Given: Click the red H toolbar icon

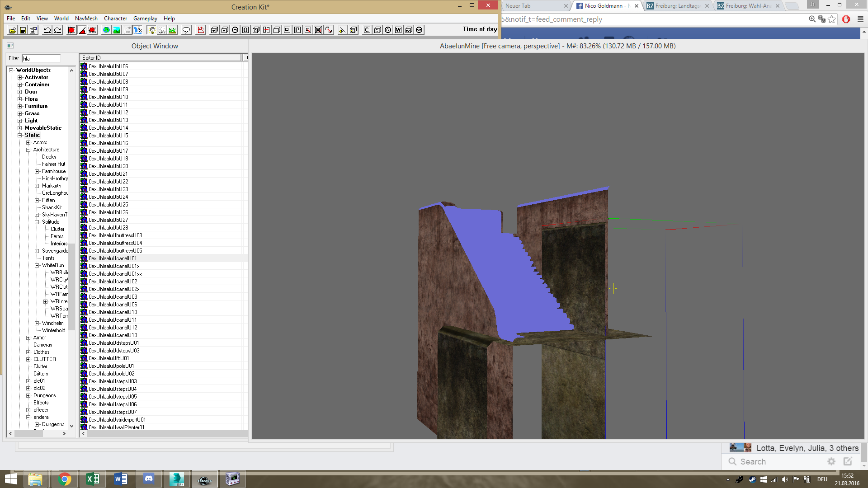Looking at the screenshot, I should tap(266, 30).
